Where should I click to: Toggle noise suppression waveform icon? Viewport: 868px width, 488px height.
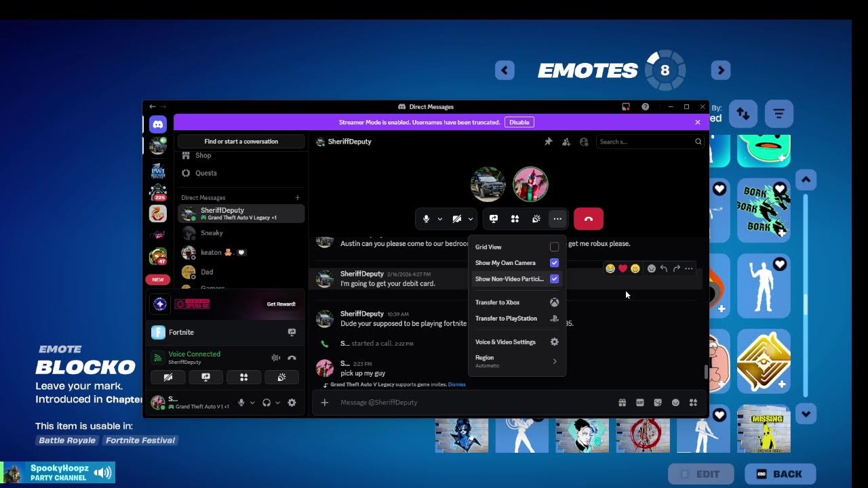[x=275, y=358]
